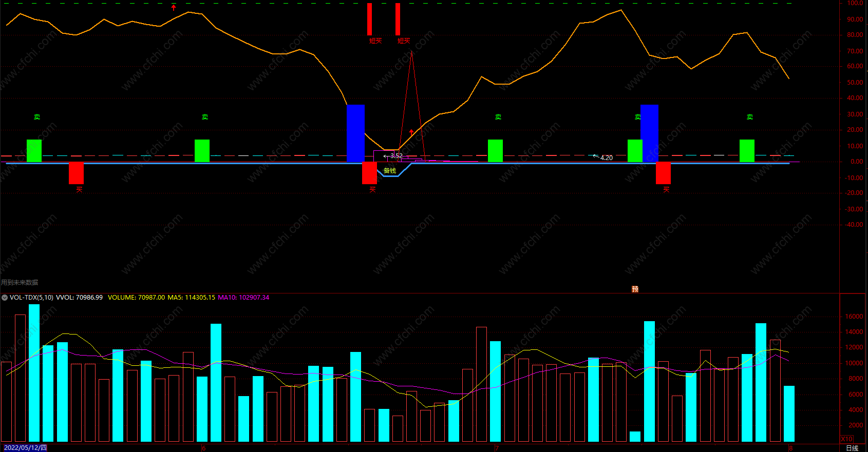Click the last cyan volume bar
Screen dimensions: 868x452
pos(789,414)
